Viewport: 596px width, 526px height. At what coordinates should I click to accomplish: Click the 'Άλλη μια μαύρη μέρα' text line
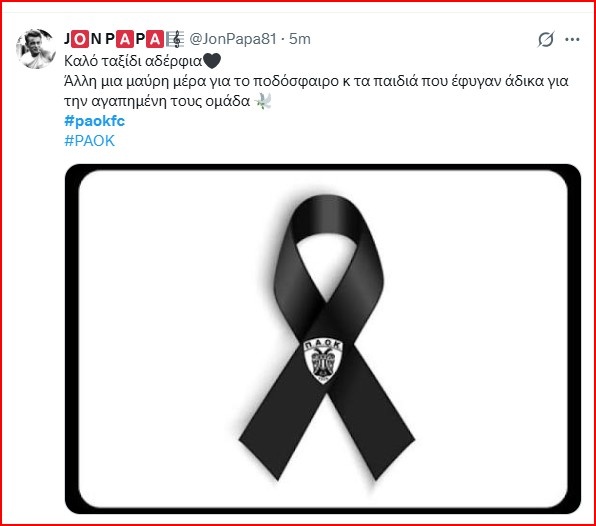316,81
